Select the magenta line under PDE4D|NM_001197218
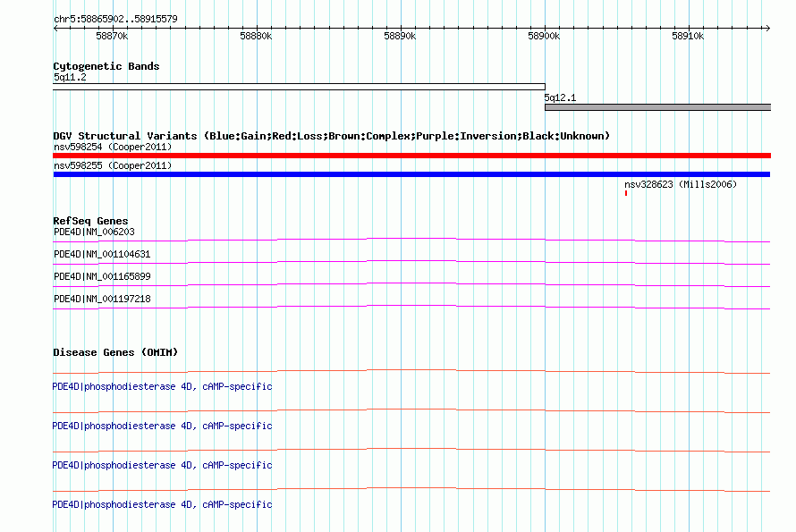 (411, 307)
